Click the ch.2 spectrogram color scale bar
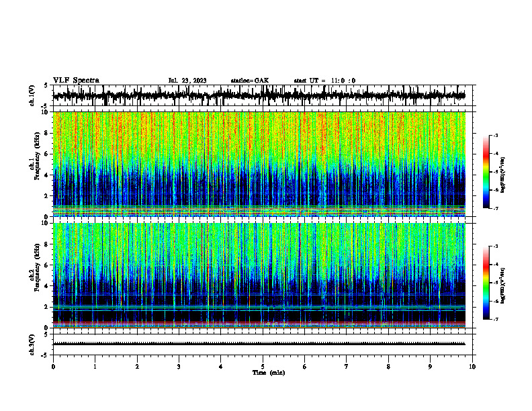The height and width of the screenshot is (411, 532). tap(486, 283)
